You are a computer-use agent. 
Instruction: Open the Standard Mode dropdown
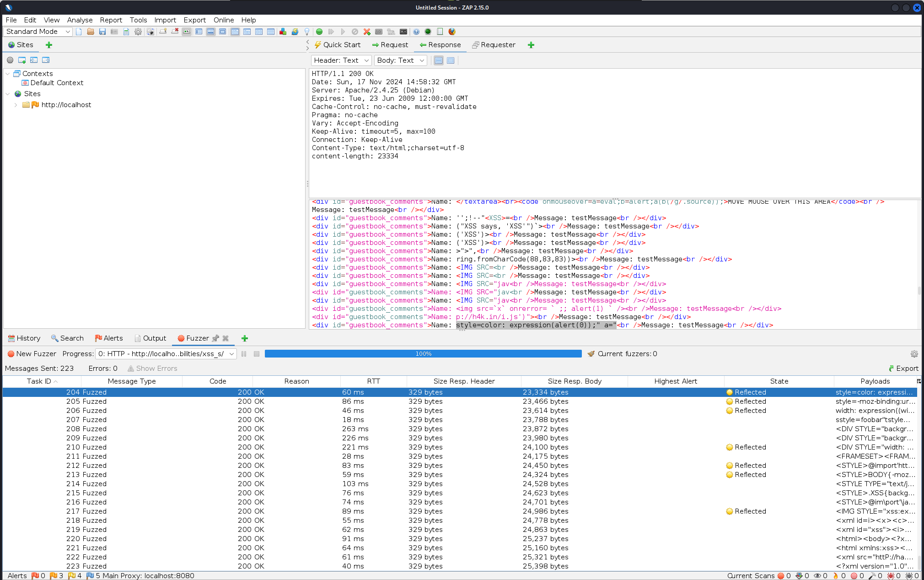point(38,32)
